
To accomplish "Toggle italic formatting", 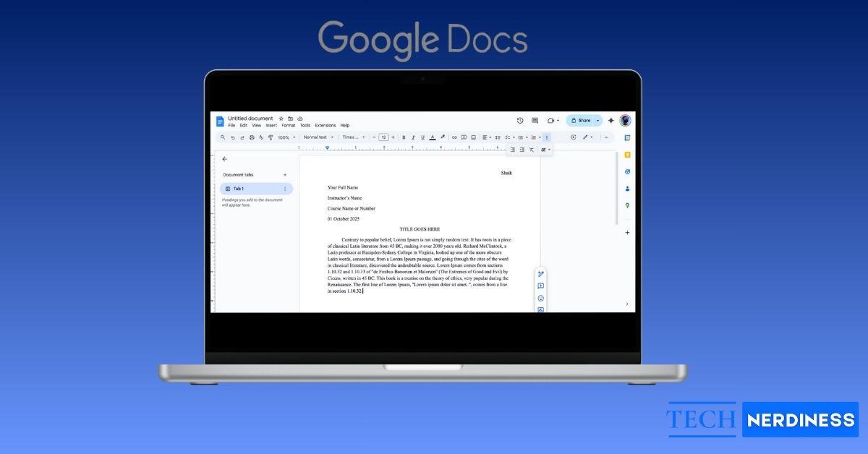I will tap(413, 137).
